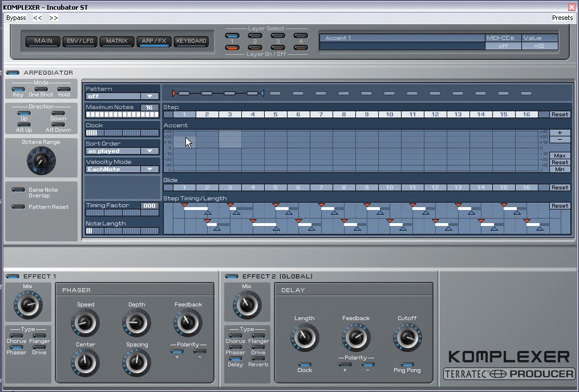This screenshot has width=579, height=392.
Task: Click the Octave Range knob
Action: 41,160
